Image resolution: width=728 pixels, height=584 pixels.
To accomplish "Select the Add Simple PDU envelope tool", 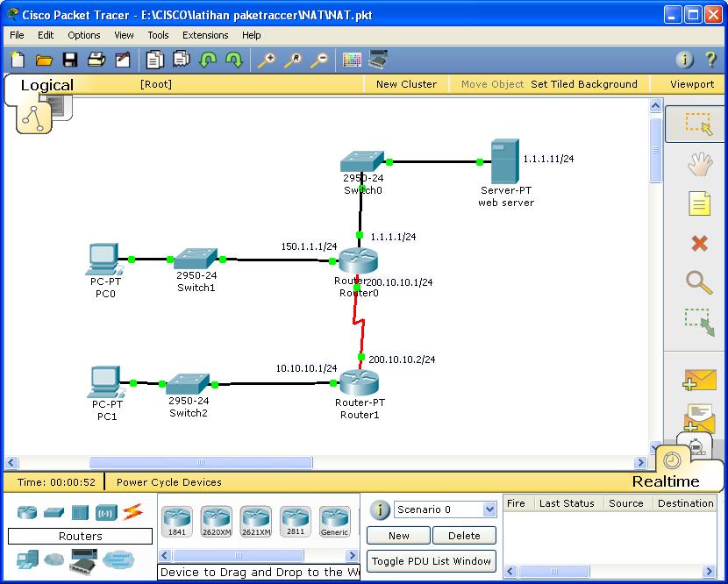I will 697,378.
